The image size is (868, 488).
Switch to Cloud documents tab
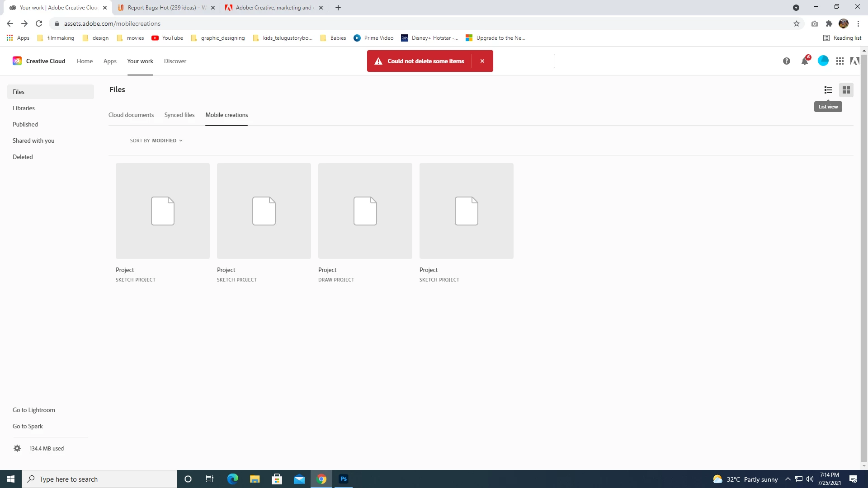point(131,115)
